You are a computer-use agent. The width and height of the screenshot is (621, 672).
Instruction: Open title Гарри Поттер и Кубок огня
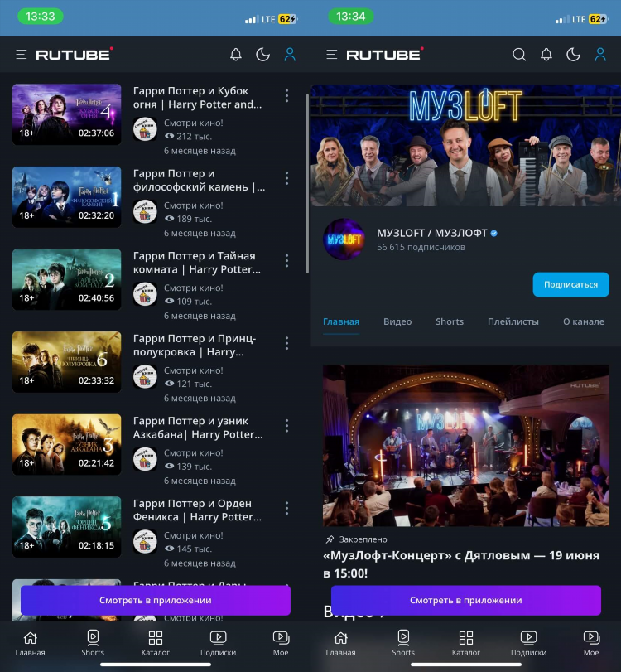point(197,98)
